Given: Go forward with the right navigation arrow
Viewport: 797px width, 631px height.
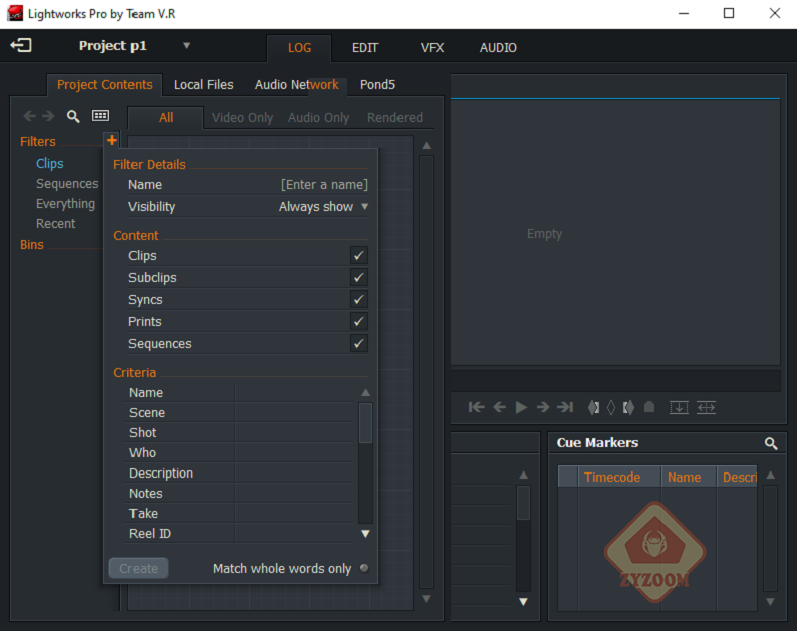Looking at the screenshot, I should coord(48,116).
